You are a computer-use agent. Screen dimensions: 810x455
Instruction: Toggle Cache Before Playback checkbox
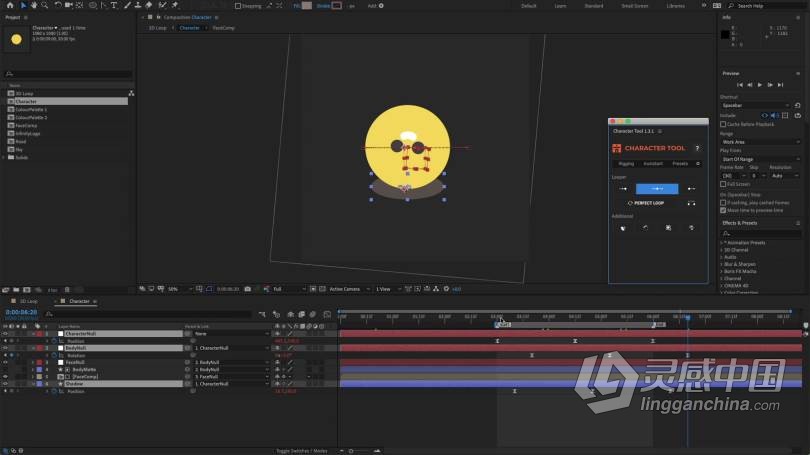pos(723,124)
